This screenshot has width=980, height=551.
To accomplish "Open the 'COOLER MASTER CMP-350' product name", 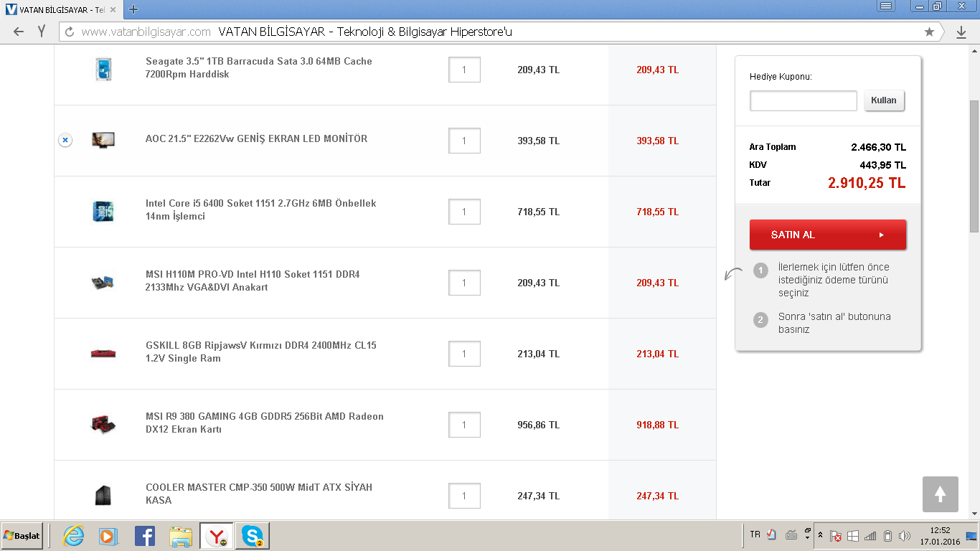I will click(259, 494).
